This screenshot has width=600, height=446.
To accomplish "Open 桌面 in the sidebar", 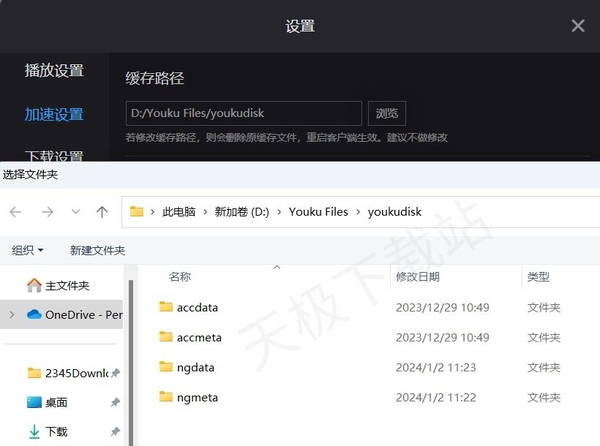I will (56, 402).
